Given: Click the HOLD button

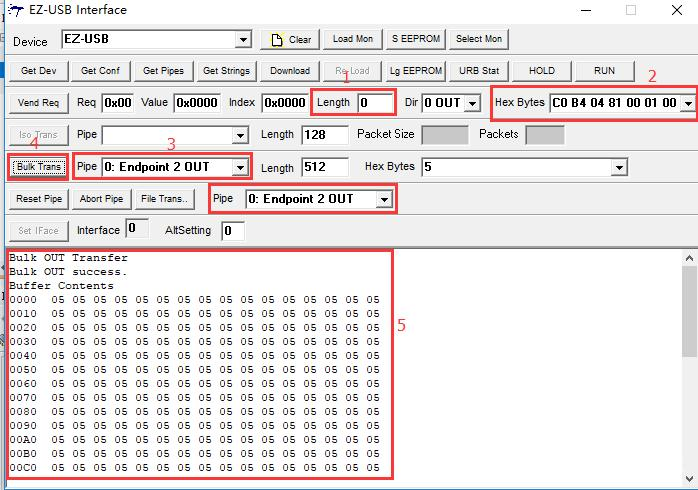Looking at the screenshot, I should [542, 71].
